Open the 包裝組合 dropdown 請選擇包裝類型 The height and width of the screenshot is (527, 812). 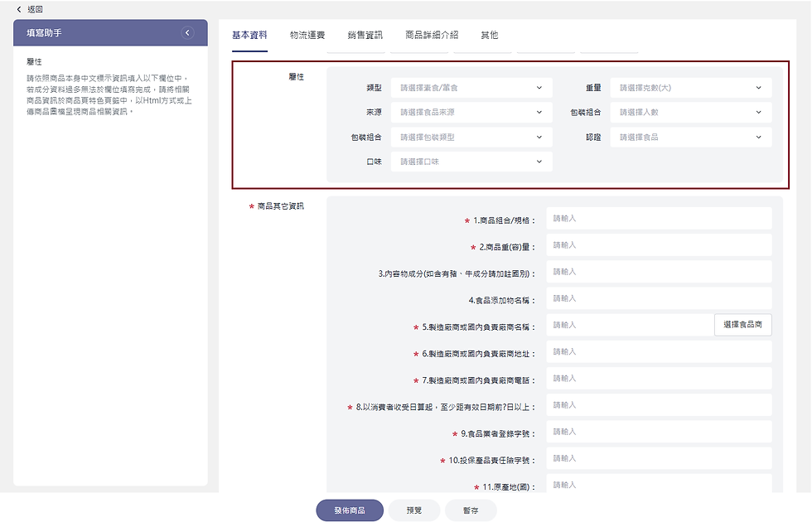point(471,138)
